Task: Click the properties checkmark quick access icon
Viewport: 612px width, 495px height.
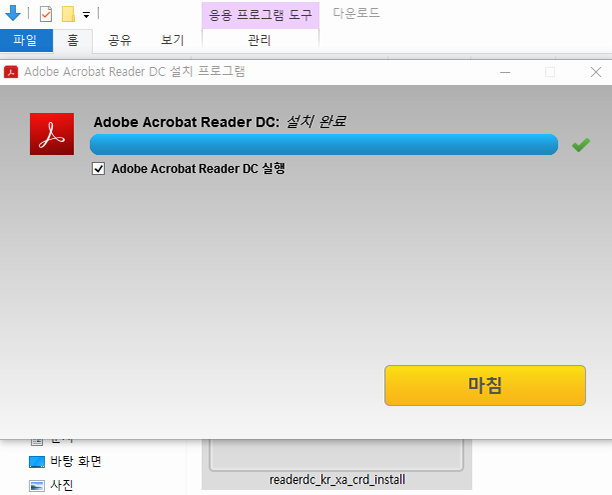Action: pos(46,14)
